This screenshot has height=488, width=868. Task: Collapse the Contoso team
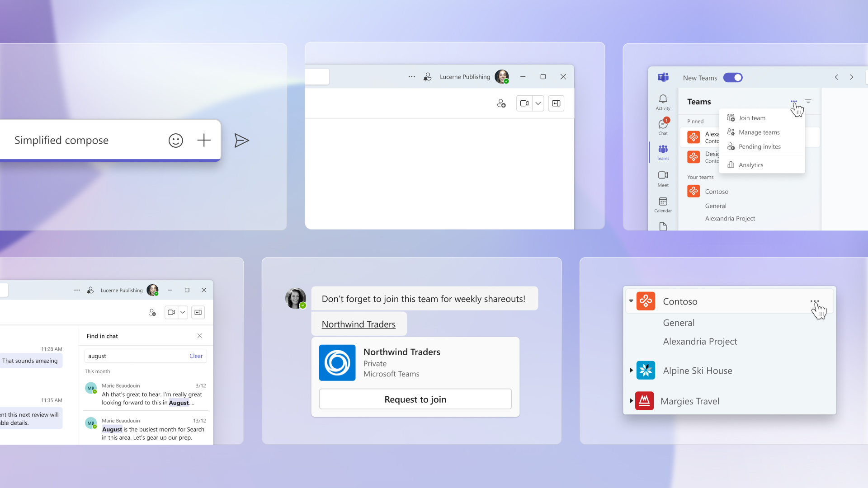(x=630, y=301)
